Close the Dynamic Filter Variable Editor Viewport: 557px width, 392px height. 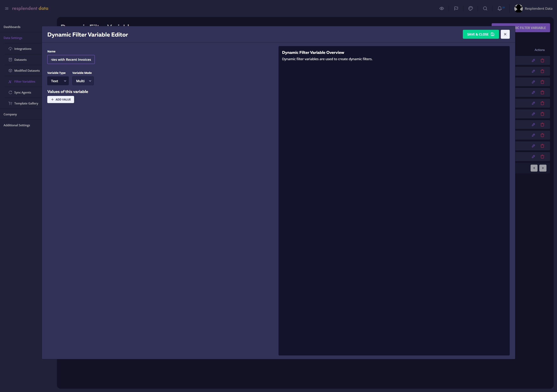(505, 34)
